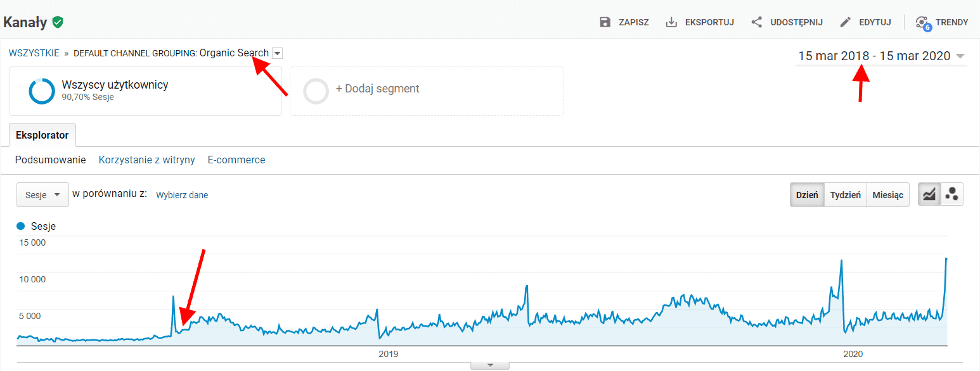
Task: Open the Korzystanie z witryny tab
Action: pyautogui.click(x=146, y=160)
